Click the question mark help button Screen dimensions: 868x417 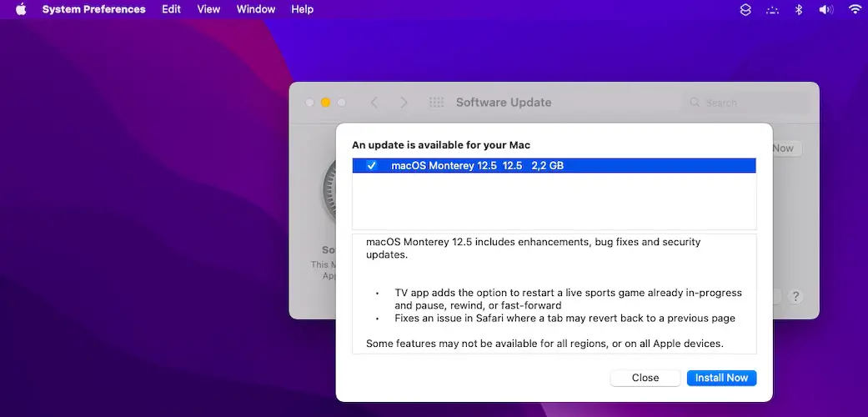click(x=795, y=296)
